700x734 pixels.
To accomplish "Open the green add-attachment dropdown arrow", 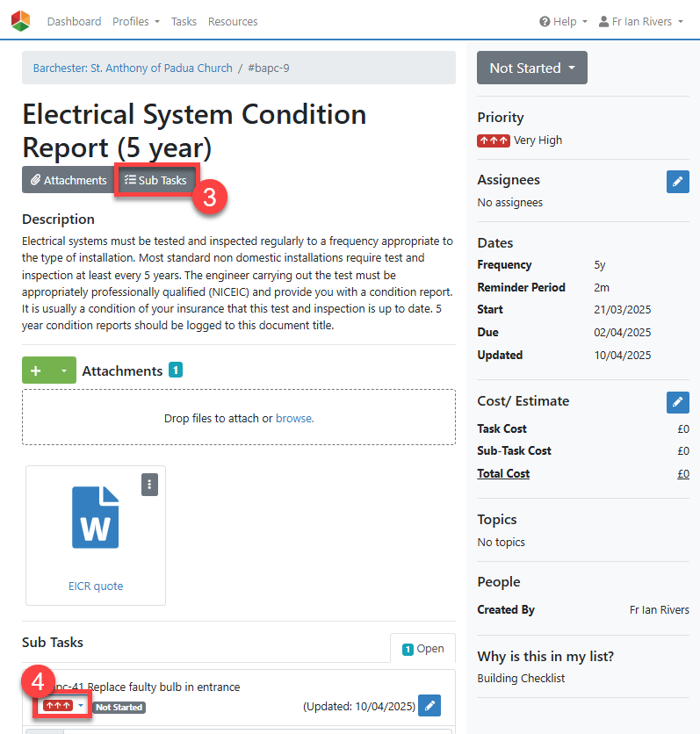I will [64, 371].
